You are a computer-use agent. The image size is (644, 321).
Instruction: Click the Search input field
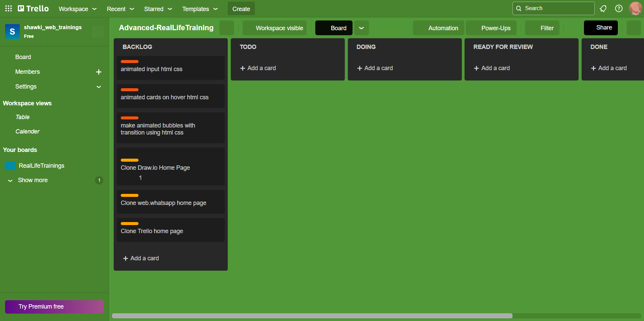tap(553, 8)
